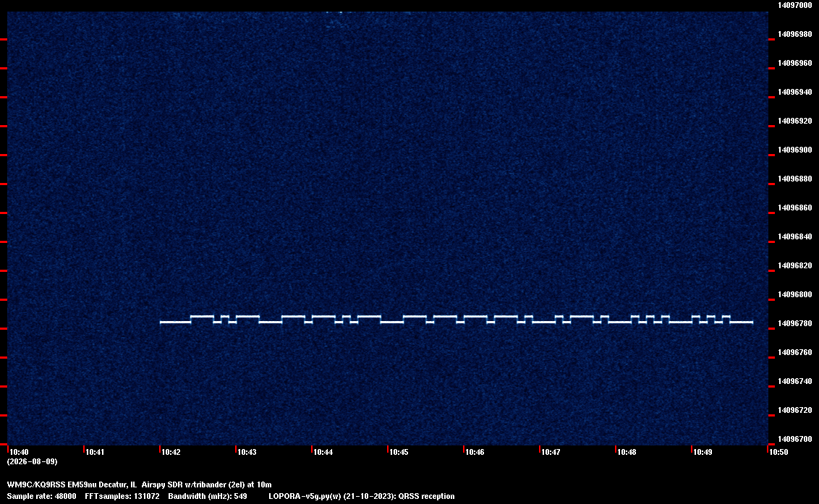
Task: Click the FFTsamples: 131072 text
Action: click(x=122, y=496)
